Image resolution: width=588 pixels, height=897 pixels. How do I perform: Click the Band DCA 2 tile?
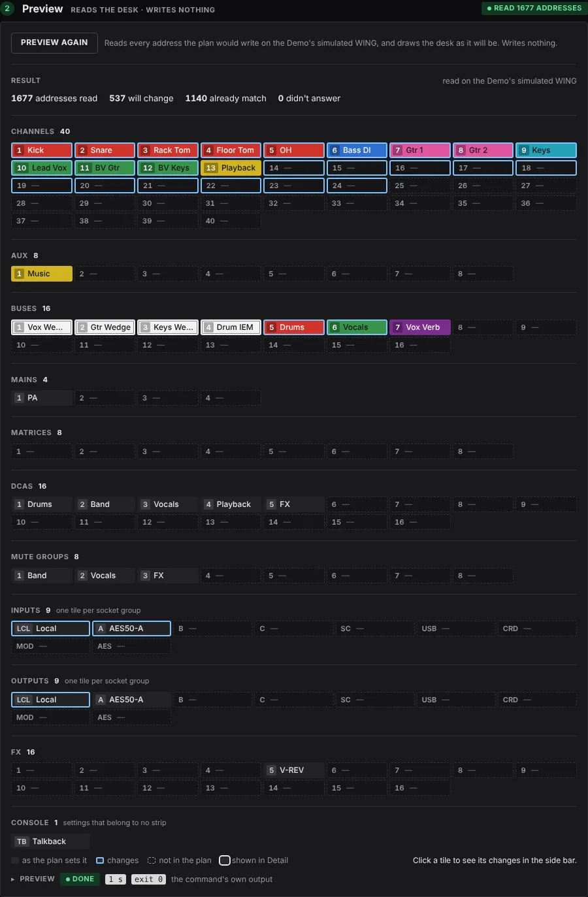pyautogui.click(x=105, y=504)
